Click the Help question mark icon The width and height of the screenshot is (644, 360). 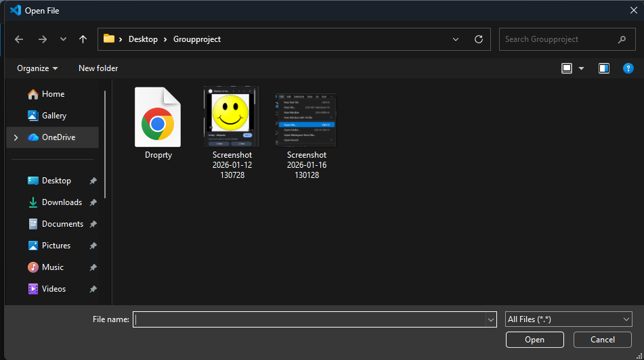point(628,68)
